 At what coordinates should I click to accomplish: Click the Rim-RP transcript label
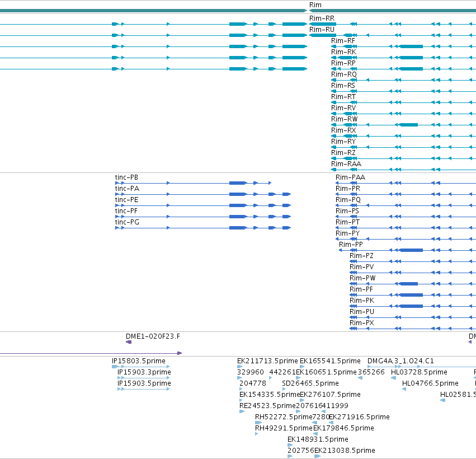343,63
